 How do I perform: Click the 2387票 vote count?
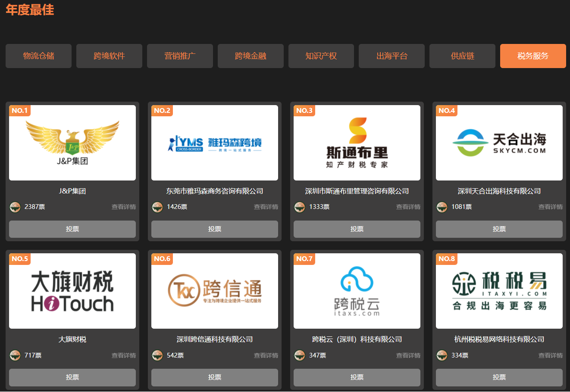click(x=35, y=207)
